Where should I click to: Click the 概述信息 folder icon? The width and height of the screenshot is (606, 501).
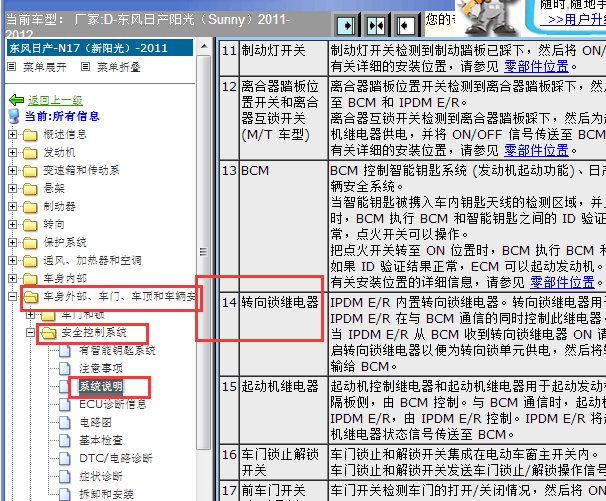30,135
